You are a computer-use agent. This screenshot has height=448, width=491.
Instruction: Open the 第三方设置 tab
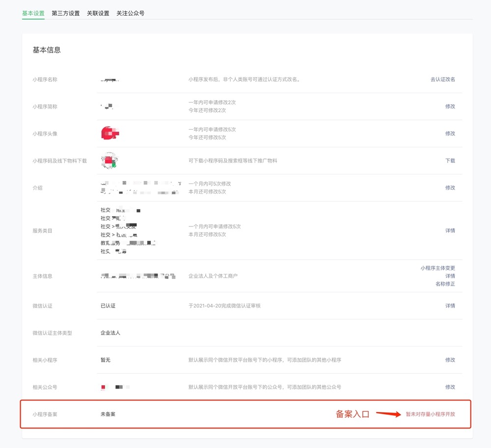tap(65, 13)
